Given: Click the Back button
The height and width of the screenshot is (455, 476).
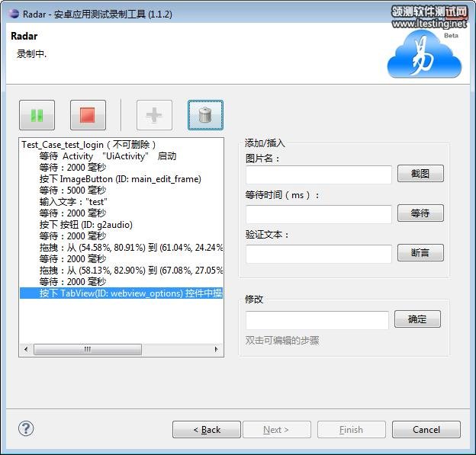Looking at the screenshot, I should [206, 430].
